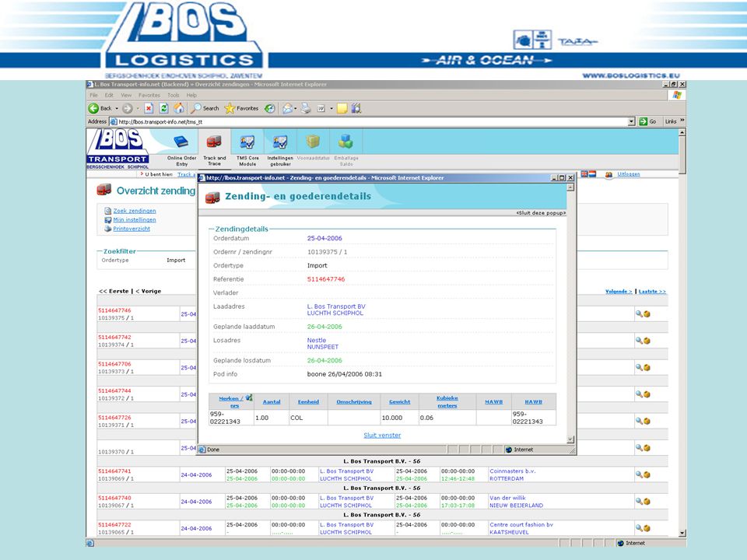This screenshot has height=560, width=747.
Task: Click the Go button
Action: (x=648, y=122)
